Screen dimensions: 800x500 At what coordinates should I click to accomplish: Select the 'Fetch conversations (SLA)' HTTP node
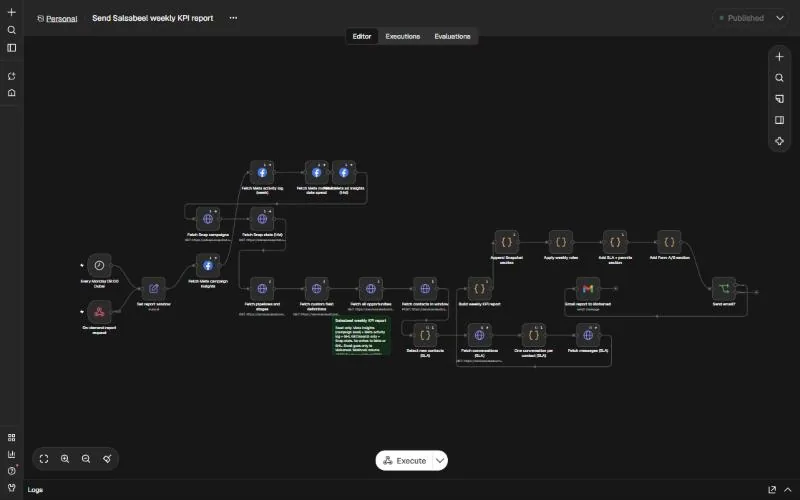pos(479,335)
